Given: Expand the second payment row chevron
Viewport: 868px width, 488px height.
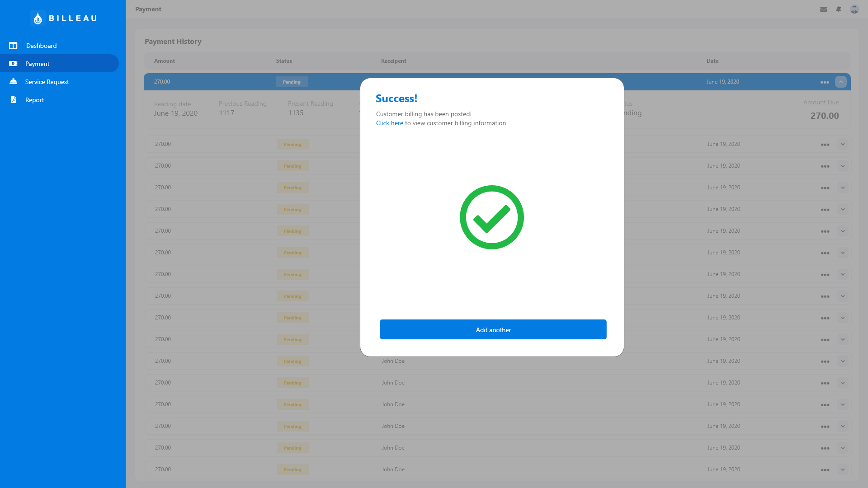Looking at the screenshot, I should 842,144.
